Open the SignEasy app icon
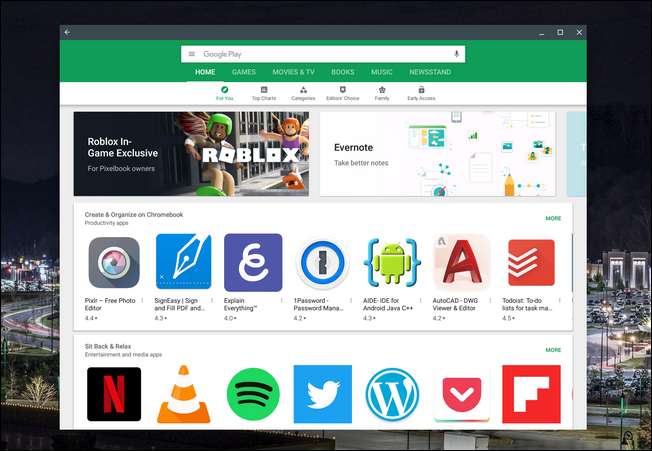 pos(183,261)
